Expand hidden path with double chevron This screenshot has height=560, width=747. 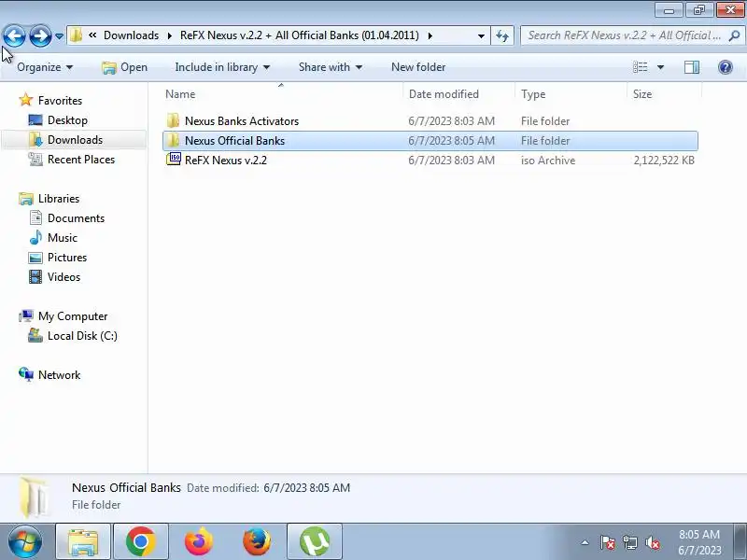tap(92, 35)
